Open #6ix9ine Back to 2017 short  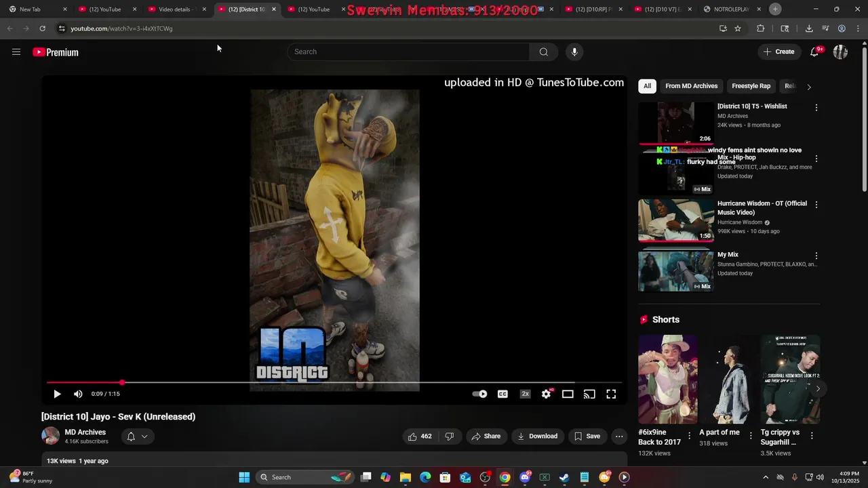tap(667, 379)
